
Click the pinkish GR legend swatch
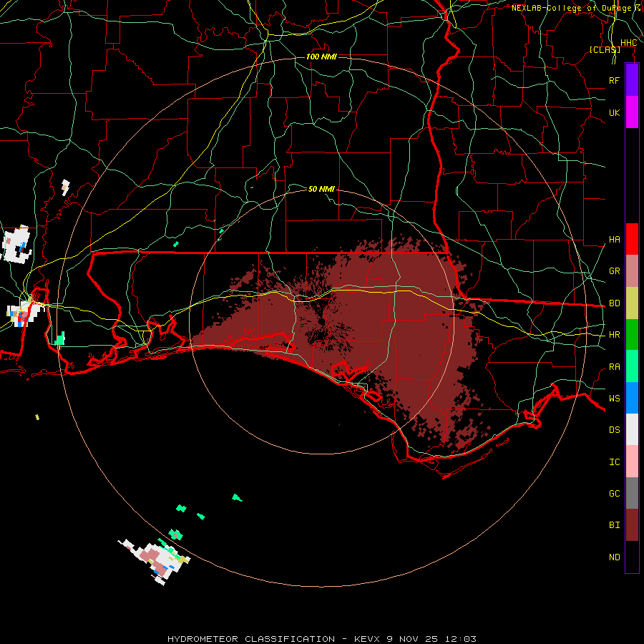(632, 271)
